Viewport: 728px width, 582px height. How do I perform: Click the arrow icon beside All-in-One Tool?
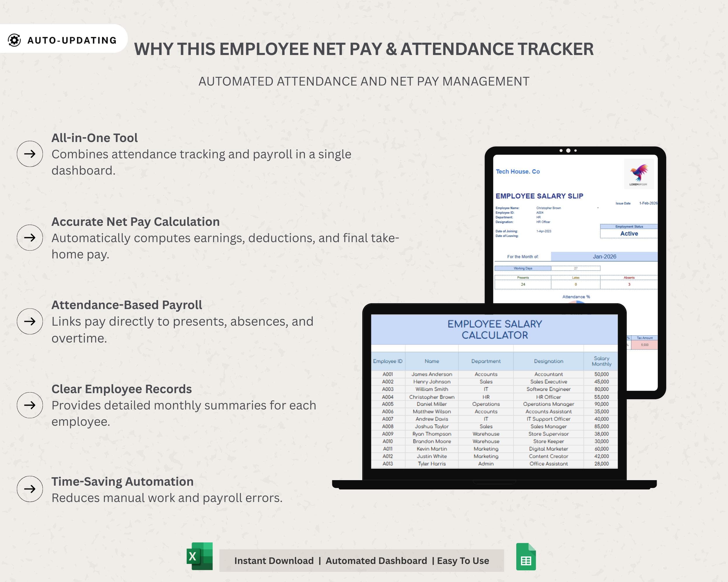click(x=30, y=154)
